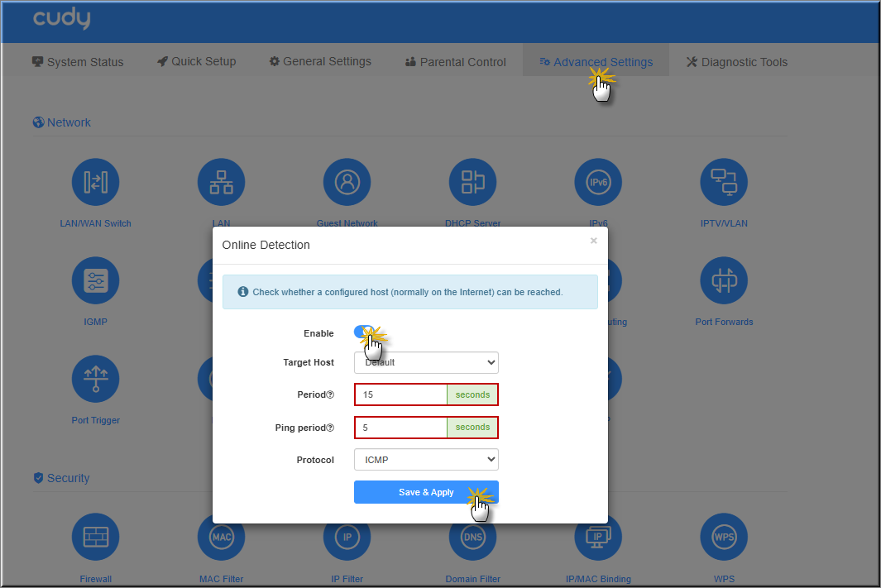This screenshot has width=881, height=588.
Task: Go to the System Status tab
Action: (78, 62)
